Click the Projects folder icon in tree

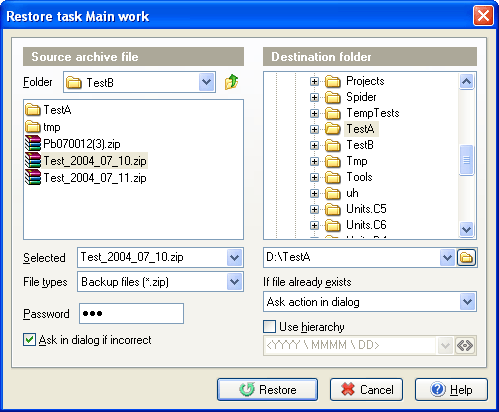[x=333, y=81]
